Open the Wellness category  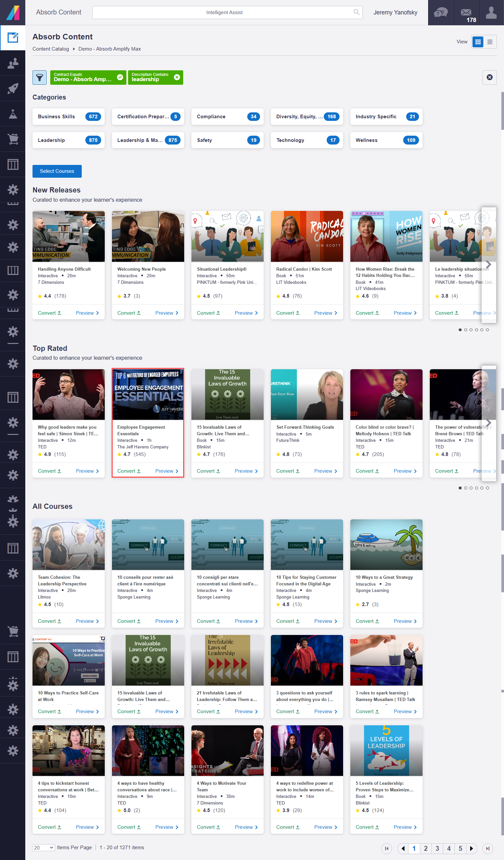(x=386, y=140)
